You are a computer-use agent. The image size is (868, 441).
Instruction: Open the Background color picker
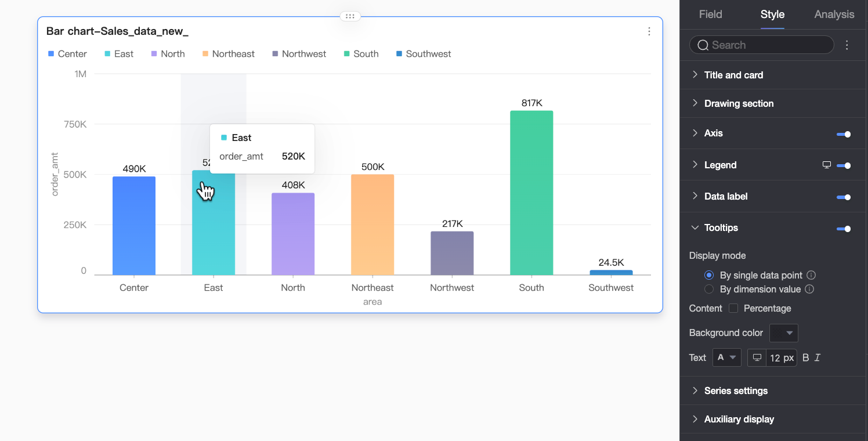(784, 333)
